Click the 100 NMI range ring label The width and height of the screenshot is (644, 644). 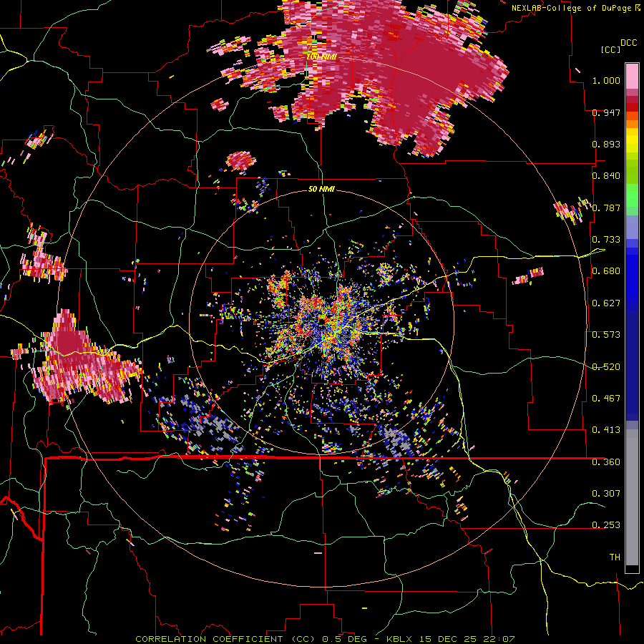[x=321, y=57]
